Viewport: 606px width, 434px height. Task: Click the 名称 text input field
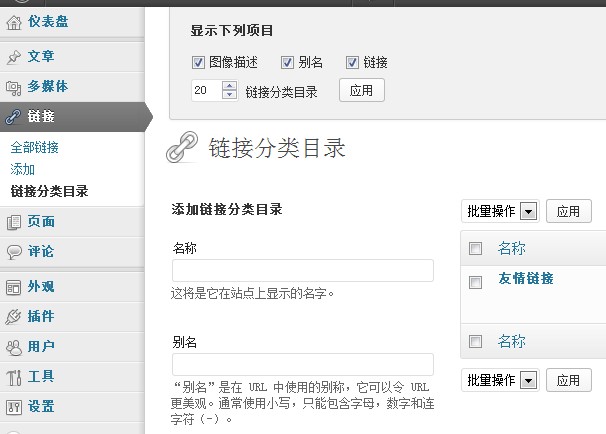click(302, 271)
